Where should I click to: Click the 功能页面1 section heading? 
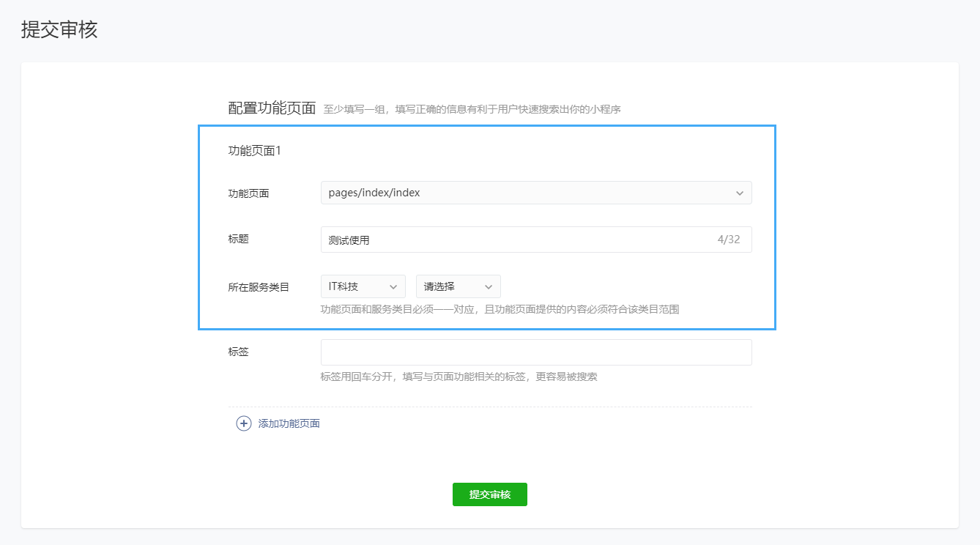click(254, 151)
